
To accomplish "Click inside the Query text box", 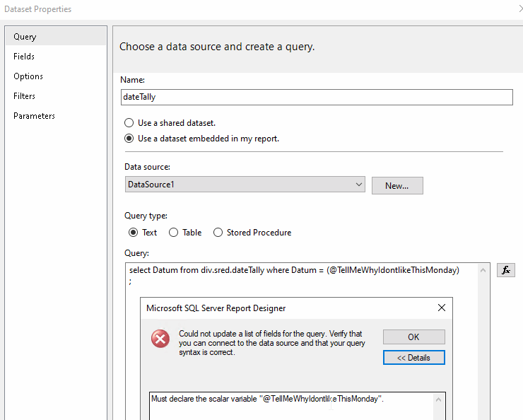I will point(304,283).
